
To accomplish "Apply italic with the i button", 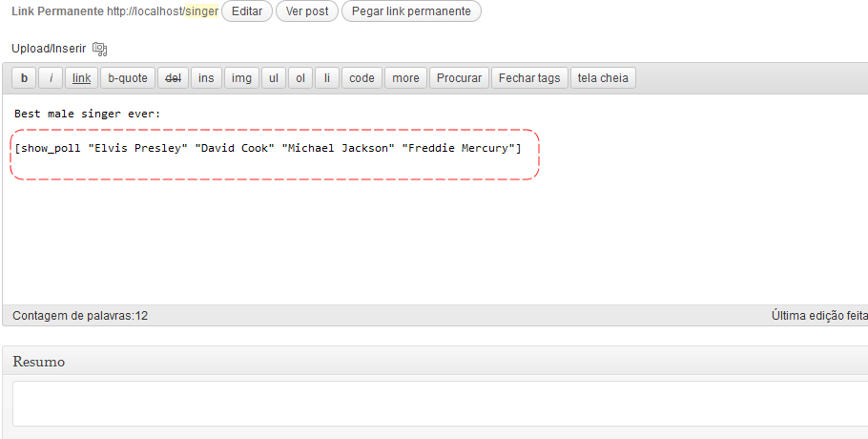I will point(51,78).
